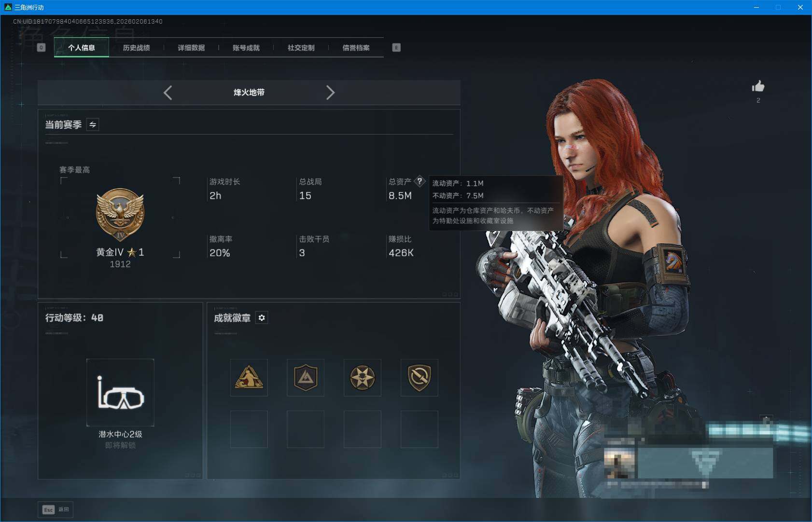The image size is (812, 522).
Task: Click the empty badge slot below pentagon badge
Action: pyautogui.click(x=306, y=429)
